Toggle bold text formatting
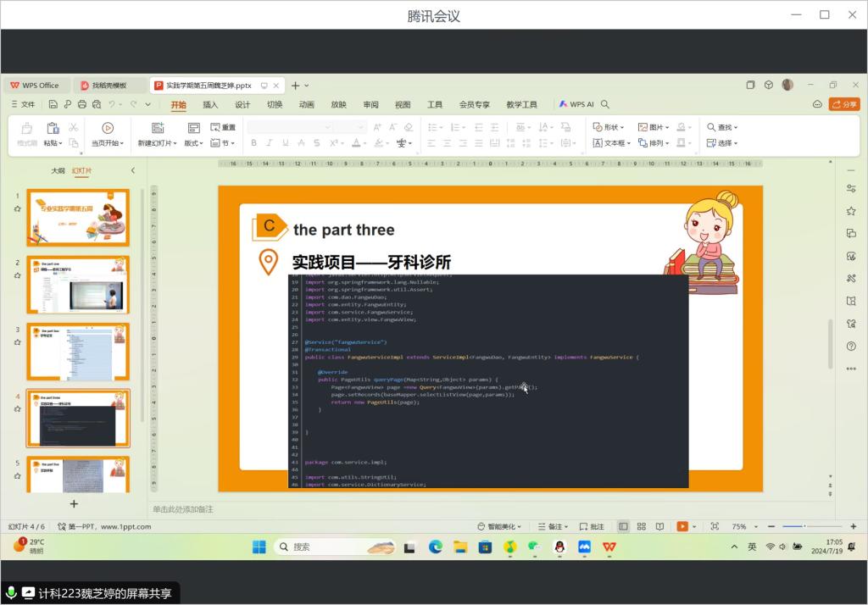 [253, 143]
